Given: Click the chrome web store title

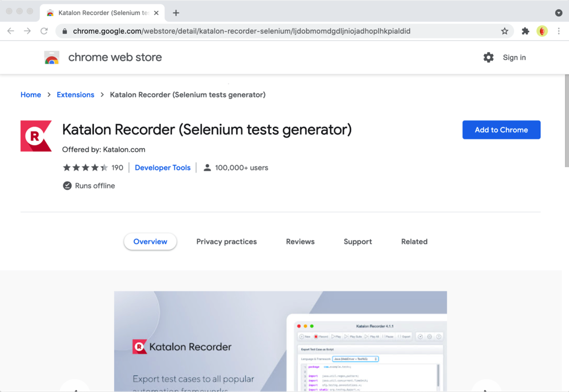Looking at the screenshot, I should coord(115,57).
